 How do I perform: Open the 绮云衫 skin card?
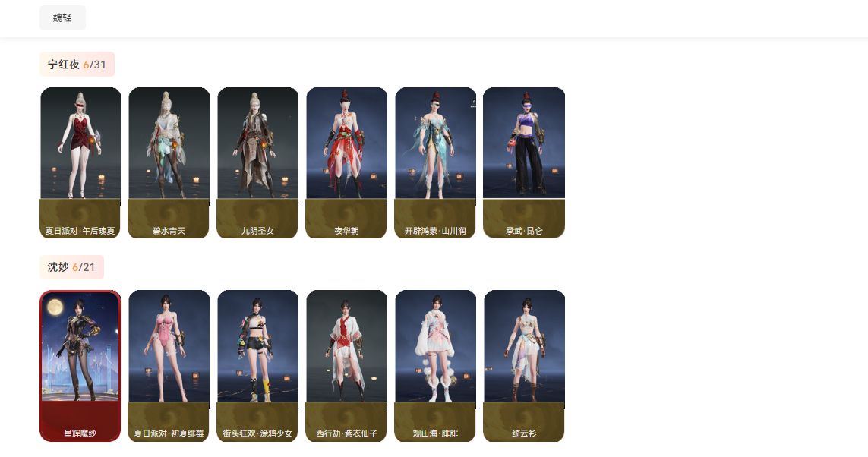pyautogui.click(x=524, y=366)
